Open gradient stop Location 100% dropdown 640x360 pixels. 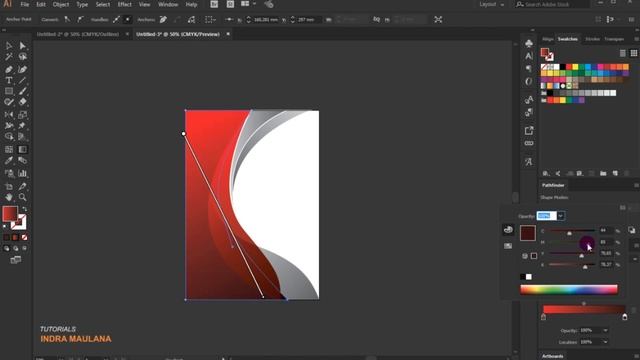click(605, 342)
